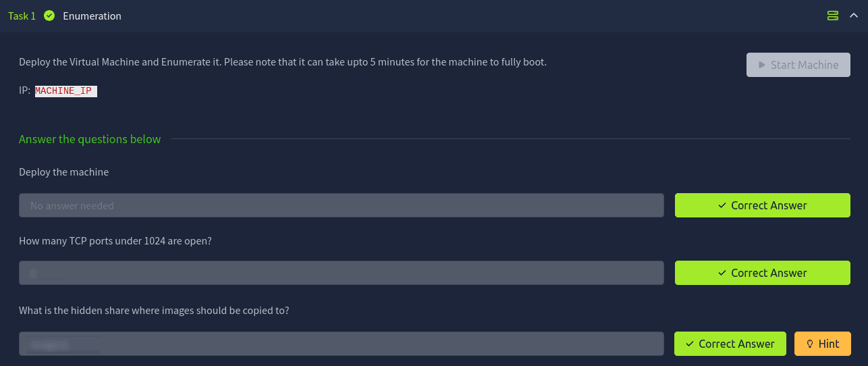Click the server stack icon in header
868x366 pixels.
click(x=832, y=16)
